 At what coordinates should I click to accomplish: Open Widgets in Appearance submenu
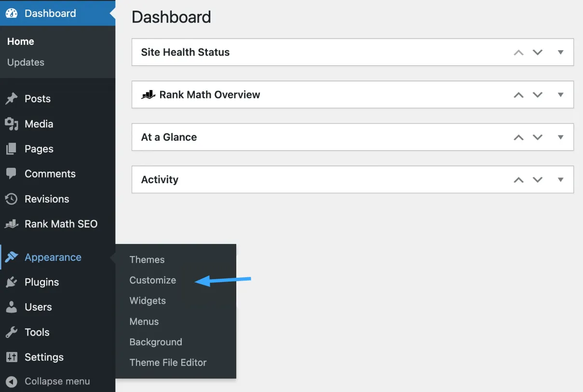(x=148, y=301)
